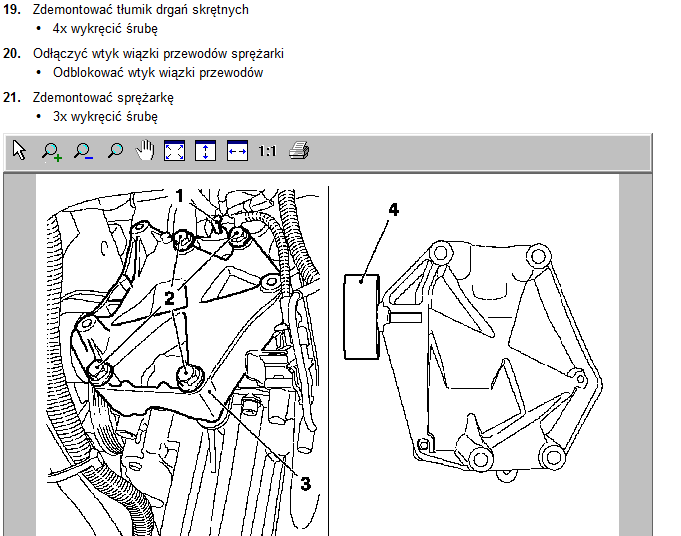Select the arrow pointer tool
Image resolution: width=681 pixels, height=536 pixels.
tap(20, 151)
